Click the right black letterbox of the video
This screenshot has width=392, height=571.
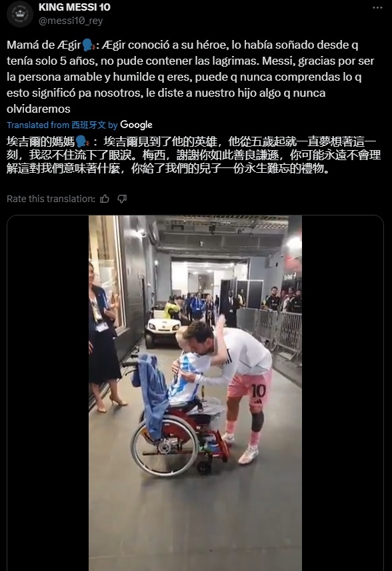(342, 393)
